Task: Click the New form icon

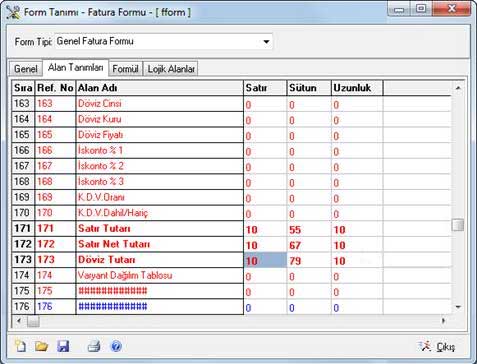Action: click(21, 346)
